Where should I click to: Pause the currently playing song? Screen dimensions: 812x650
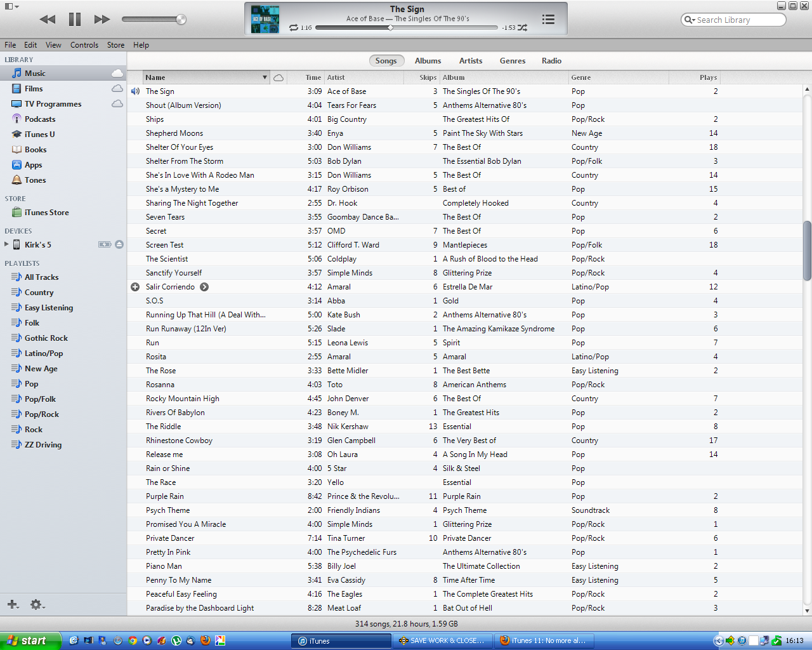point(75,19)
